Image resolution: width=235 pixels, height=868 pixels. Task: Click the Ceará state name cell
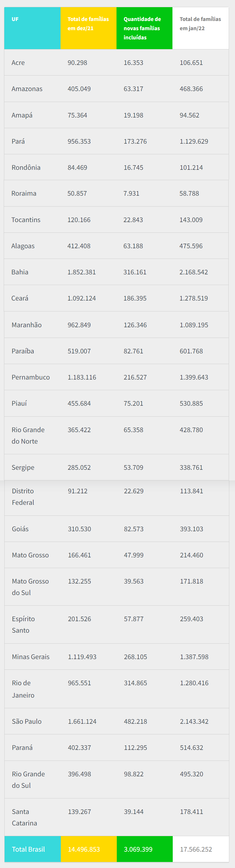tap(20, 298)
